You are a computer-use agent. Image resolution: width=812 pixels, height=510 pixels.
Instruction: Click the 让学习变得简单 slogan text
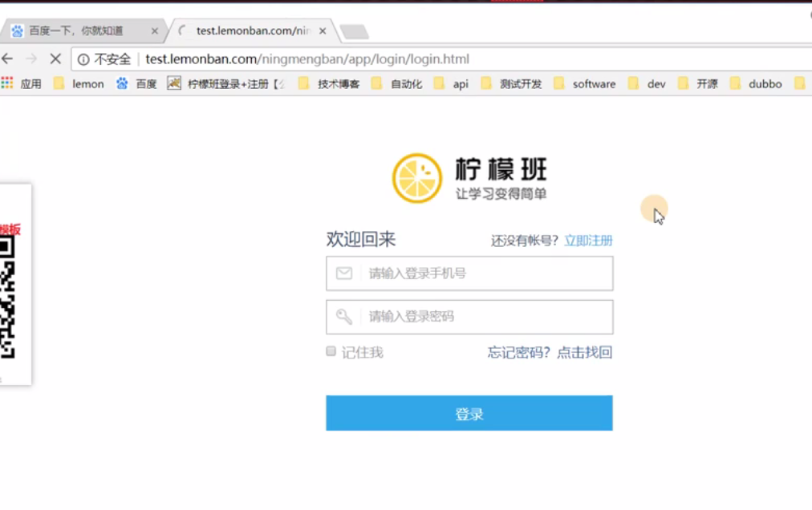501,193
